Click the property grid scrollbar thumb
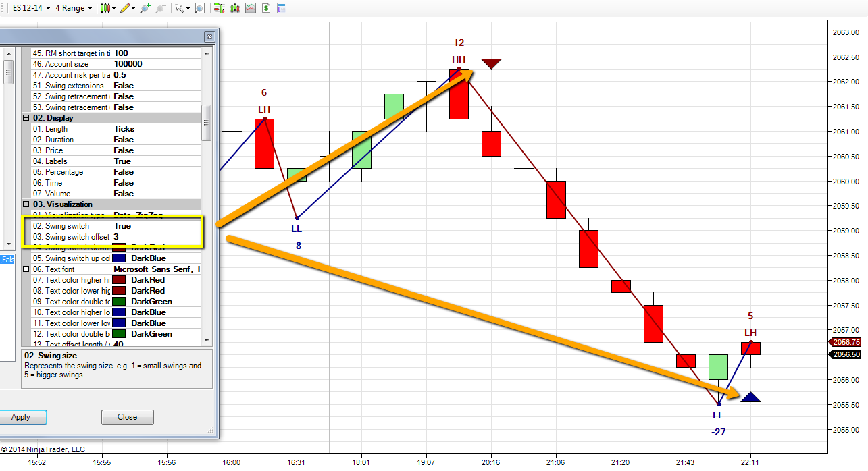Screen dimensions: 868x471 click(207, 122)
